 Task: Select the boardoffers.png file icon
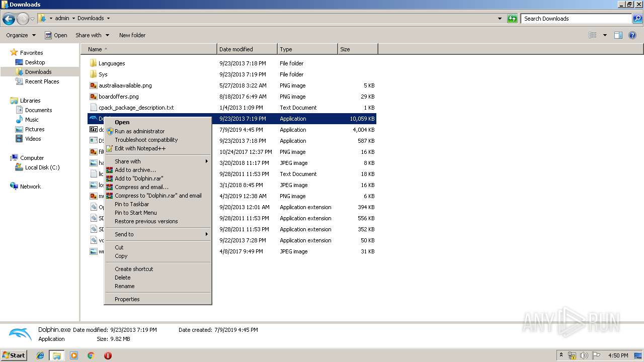tap(93, 97)
